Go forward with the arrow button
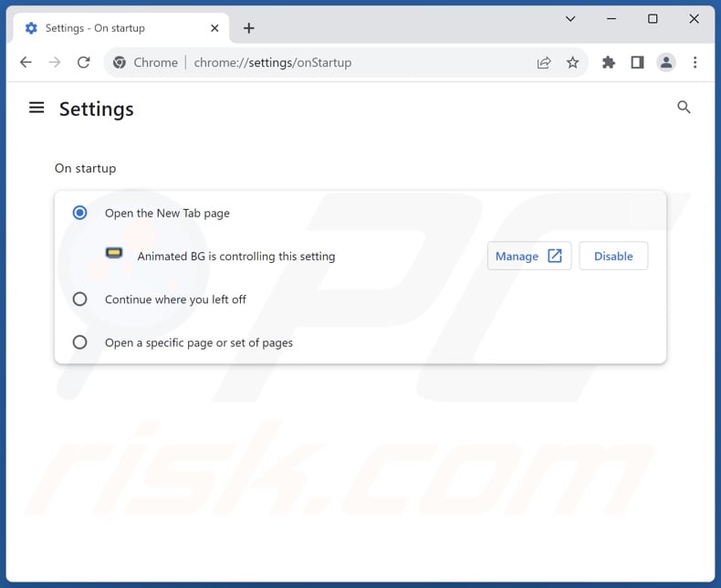 click(x=55, y=62)
